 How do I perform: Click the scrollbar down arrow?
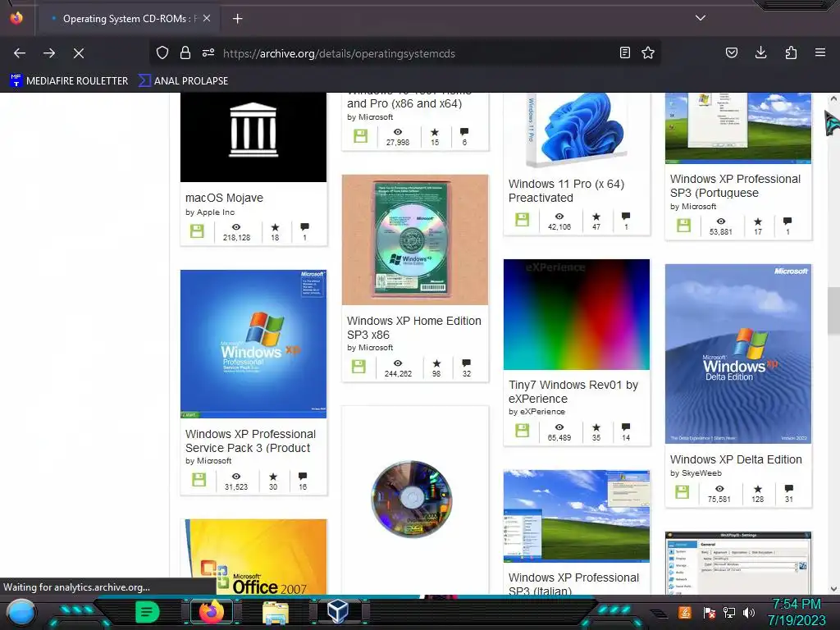(833, 589)
